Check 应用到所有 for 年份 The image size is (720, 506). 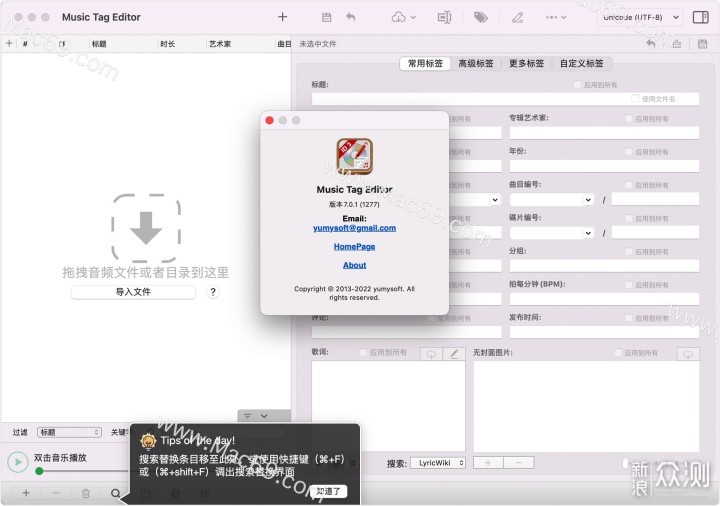coord(629,152)
